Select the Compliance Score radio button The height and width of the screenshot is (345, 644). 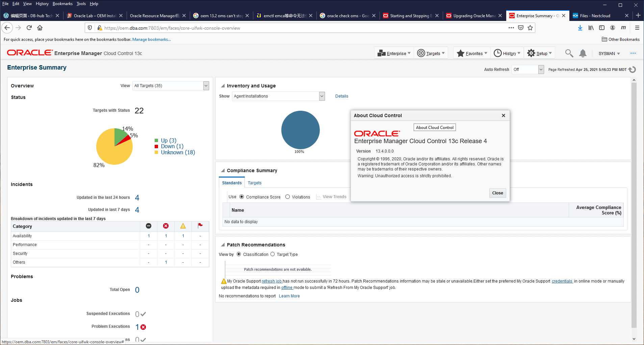(x=242, y=197)
